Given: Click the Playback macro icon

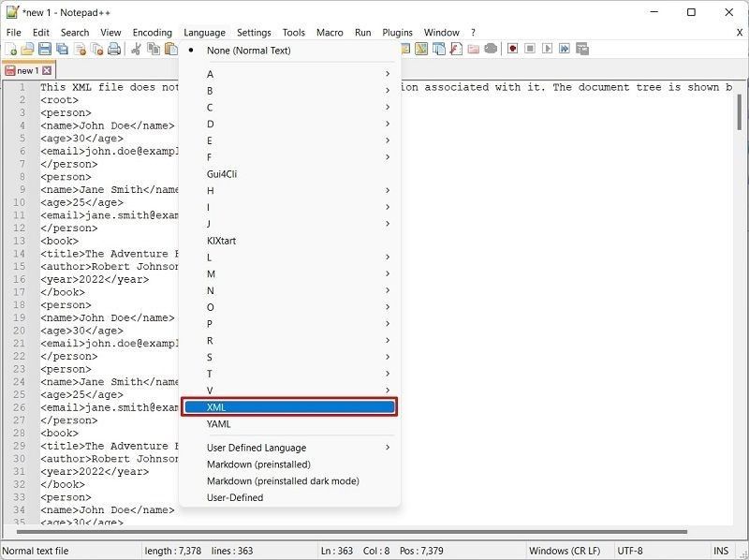Looking at the screenshot, I should (548, 49).
